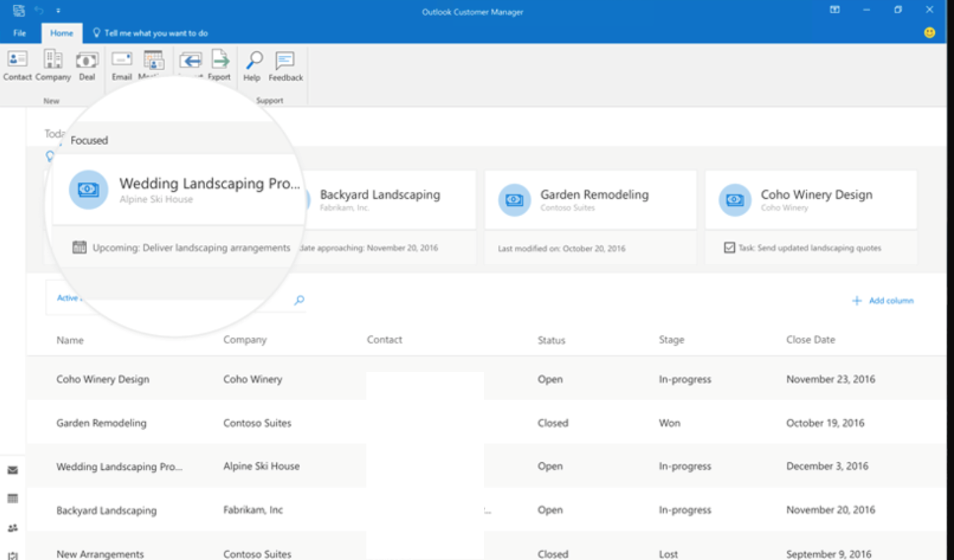Click close date September 9, 2016

pos(828,554)
